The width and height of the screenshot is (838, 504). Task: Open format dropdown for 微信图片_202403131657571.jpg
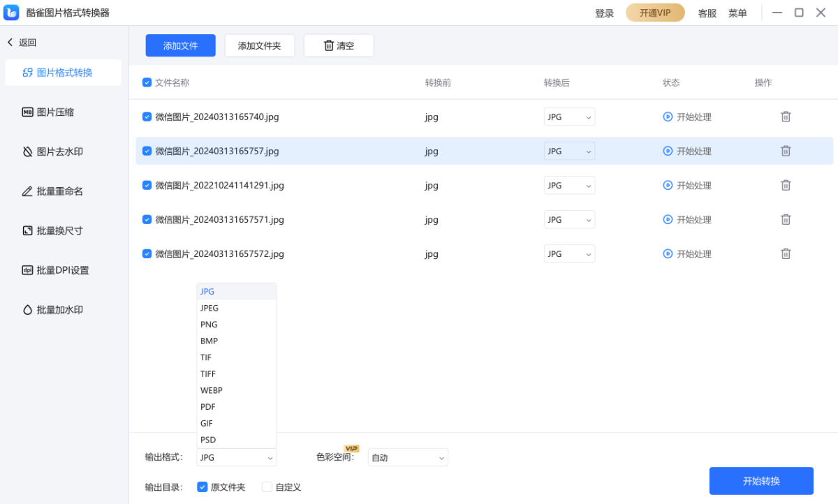(x=569, y=219)
